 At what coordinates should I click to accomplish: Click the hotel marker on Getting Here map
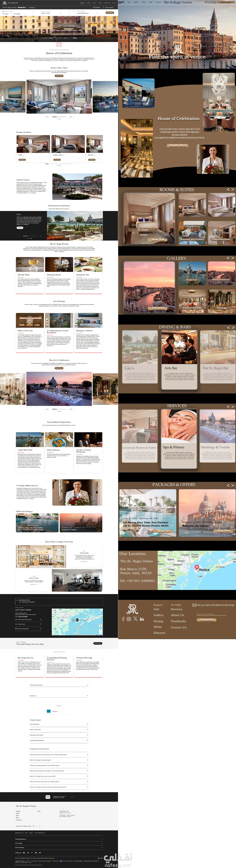click(77, 620)
